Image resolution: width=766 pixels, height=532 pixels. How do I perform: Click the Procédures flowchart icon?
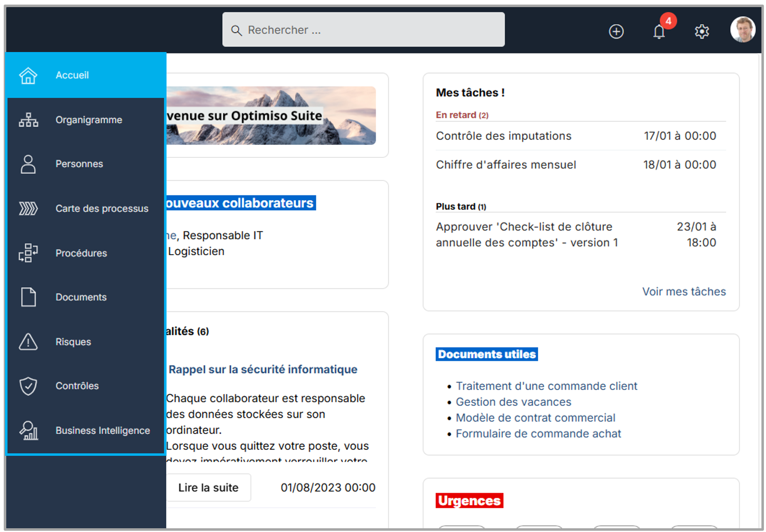[x=28, y=253]
